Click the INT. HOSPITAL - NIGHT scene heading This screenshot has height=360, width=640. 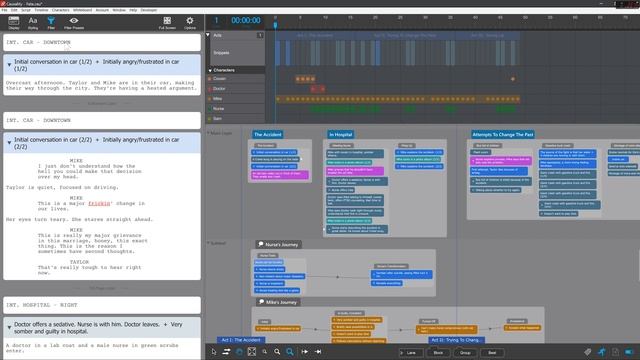(x=42, y=305)
